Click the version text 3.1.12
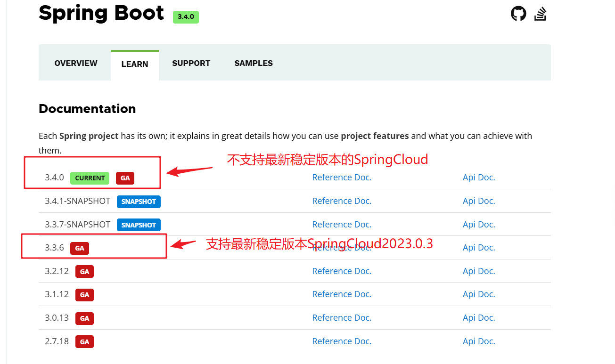Image resolution: width=615 pixels, height=364 pixels. pos(57,294)
